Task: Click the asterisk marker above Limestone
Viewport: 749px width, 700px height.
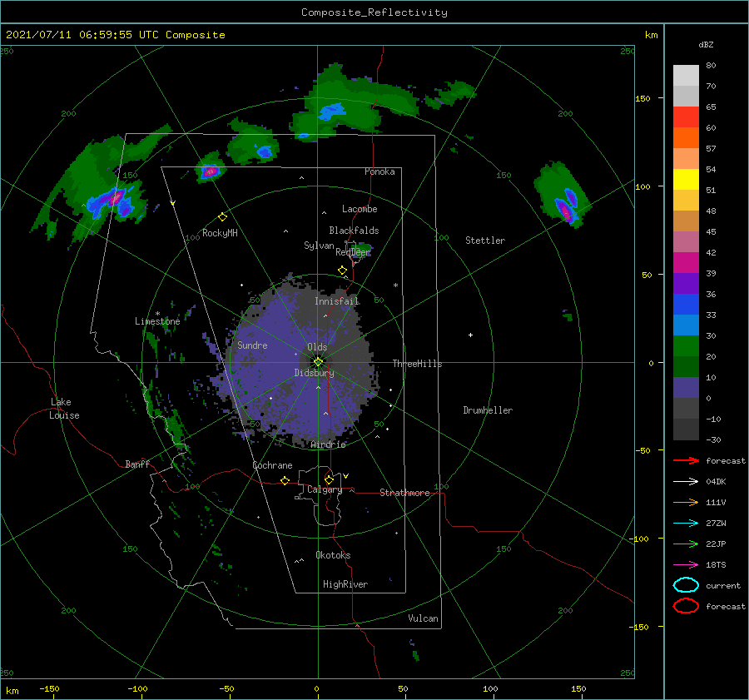Action: point(157,314)
